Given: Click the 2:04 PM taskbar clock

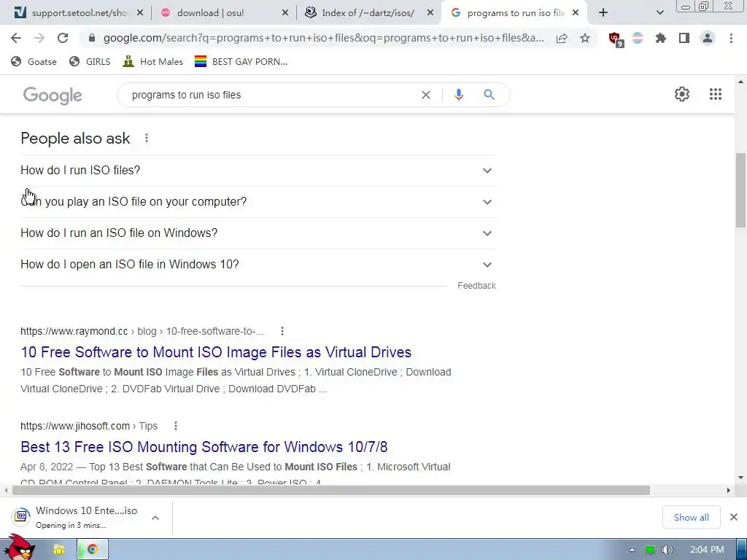Looking at the screenshot, I should (x=707, y=550).
